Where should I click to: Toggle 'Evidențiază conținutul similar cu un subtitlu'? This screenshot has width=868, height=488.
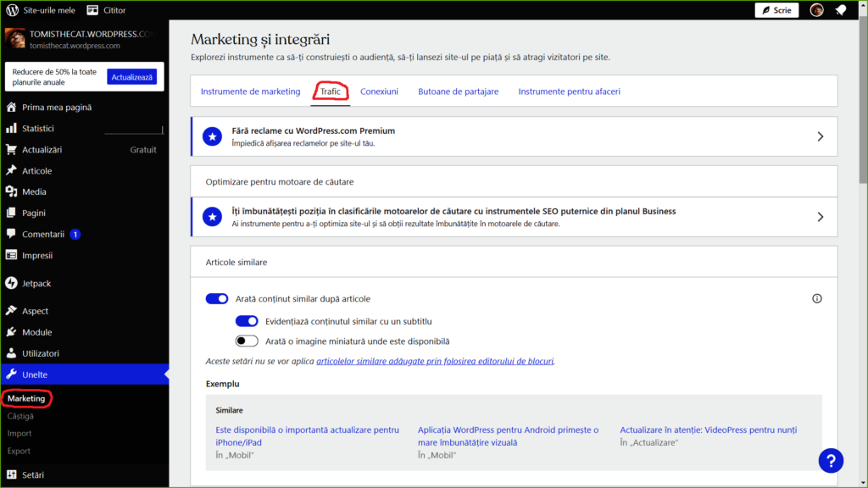247,320
